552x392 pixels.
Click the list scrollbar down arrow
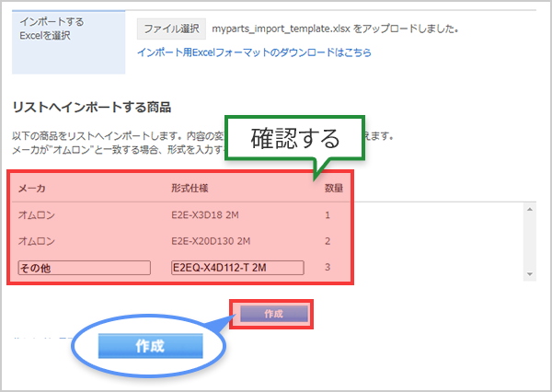[x=530, y=274]
